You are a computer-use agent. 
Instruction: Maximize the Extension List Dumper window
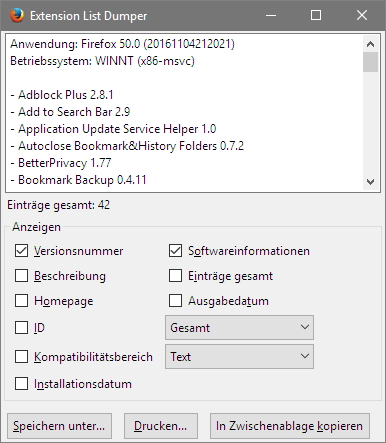coord(316,15)
